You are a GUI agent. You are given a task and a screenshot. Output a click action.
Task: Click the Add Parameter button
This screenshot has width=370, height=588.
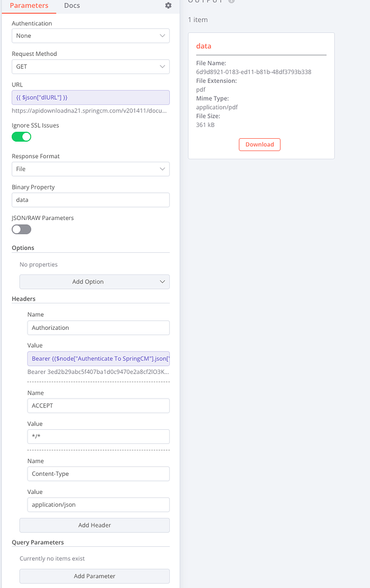click(x=94, y=576)
